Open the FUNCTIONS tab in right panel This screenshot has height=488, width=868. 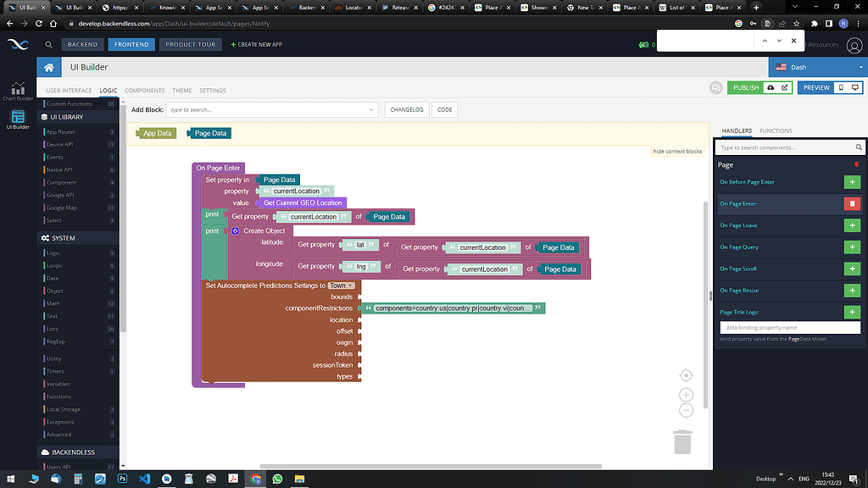pos(776,130)
